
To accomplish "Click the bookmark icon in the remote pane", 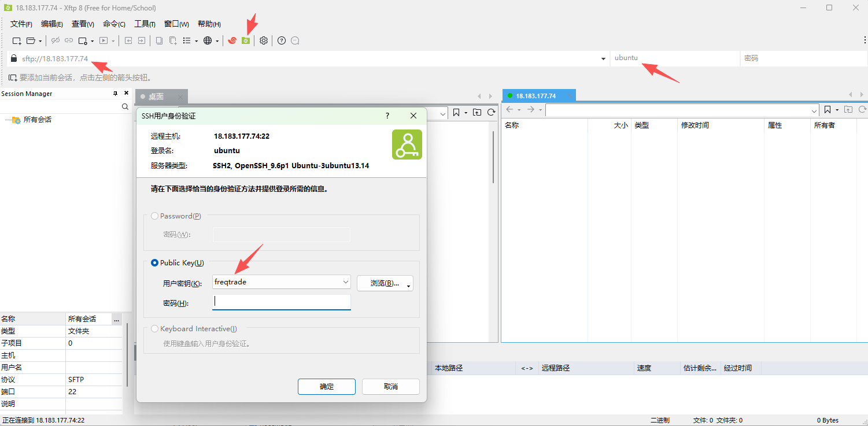I will point(828,110).
